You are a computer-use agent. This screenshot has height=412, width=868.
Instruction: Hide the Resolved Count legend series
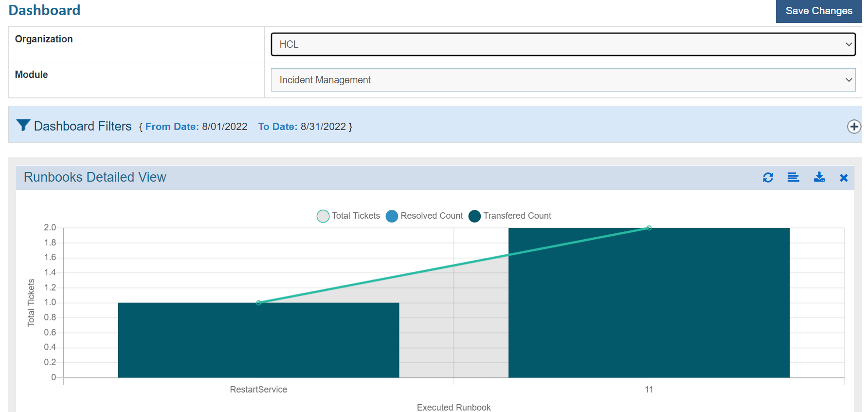[x=424, y=216]
